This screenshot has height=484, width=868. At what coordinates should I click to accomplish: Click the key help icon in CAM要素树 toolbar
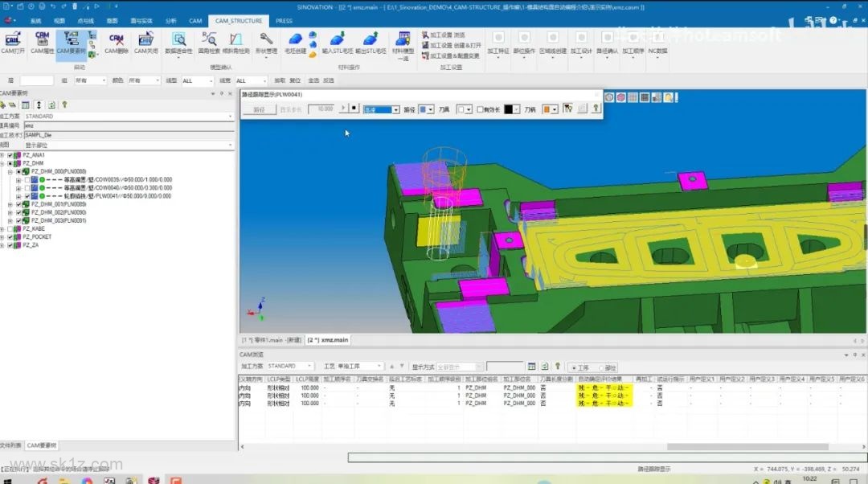pos(64,105)
